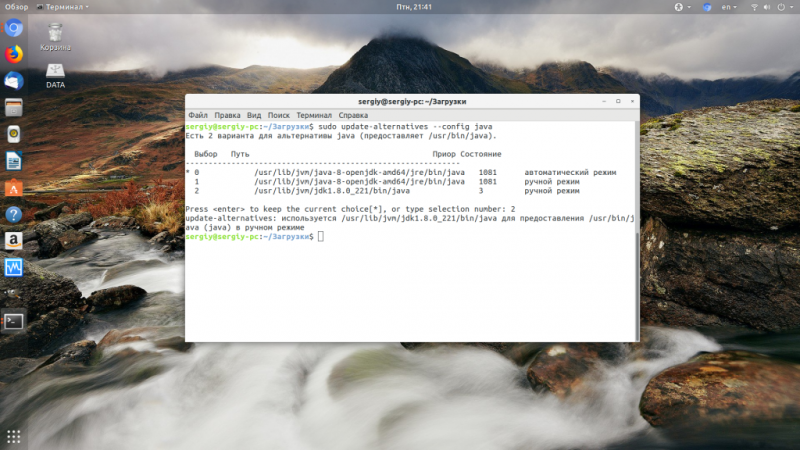Click 'автоматический режим' status text

570,172
